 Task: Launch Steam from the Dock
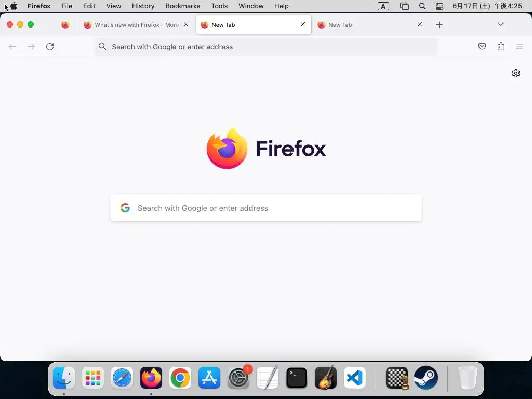[x=426, y=378]
